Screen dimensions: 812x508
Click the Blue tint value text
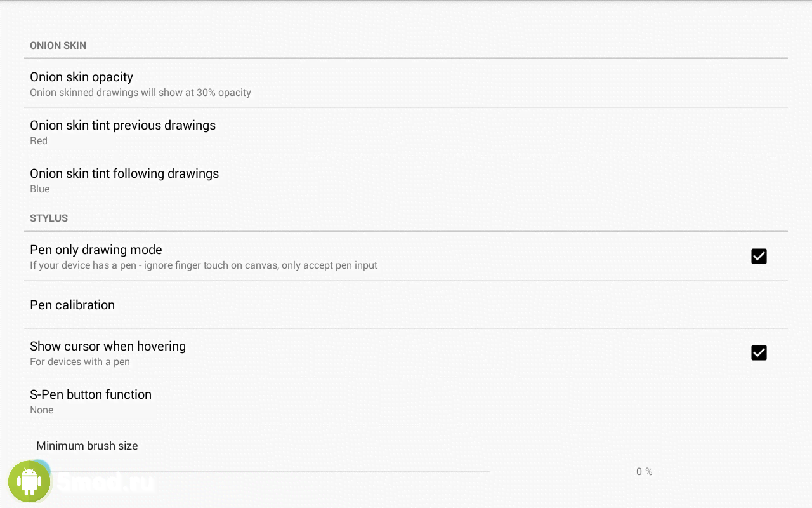(x=39, y=189)
